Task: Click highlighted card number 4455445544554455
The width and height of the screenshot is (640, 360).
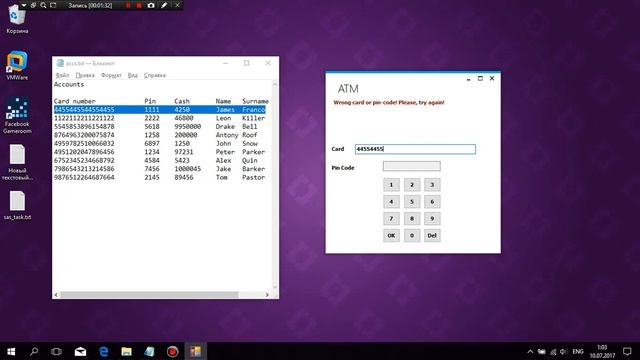Action: click(x=84, y=109)
